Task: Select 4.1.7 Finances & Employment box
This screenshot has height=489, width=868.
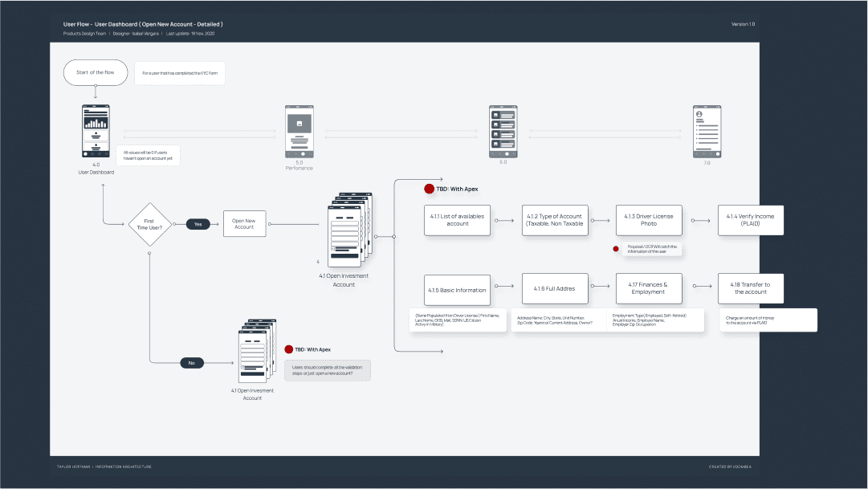Action: (649, 288)
